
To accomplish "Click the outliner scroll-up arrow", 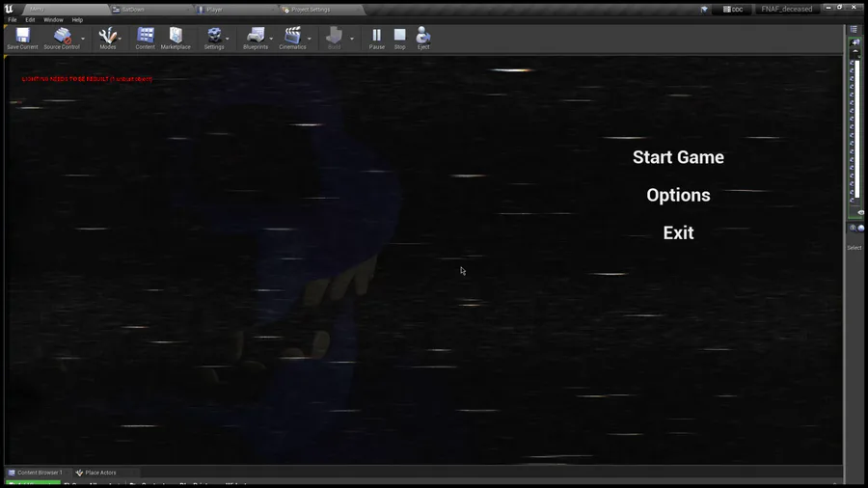I will [855, 51].
